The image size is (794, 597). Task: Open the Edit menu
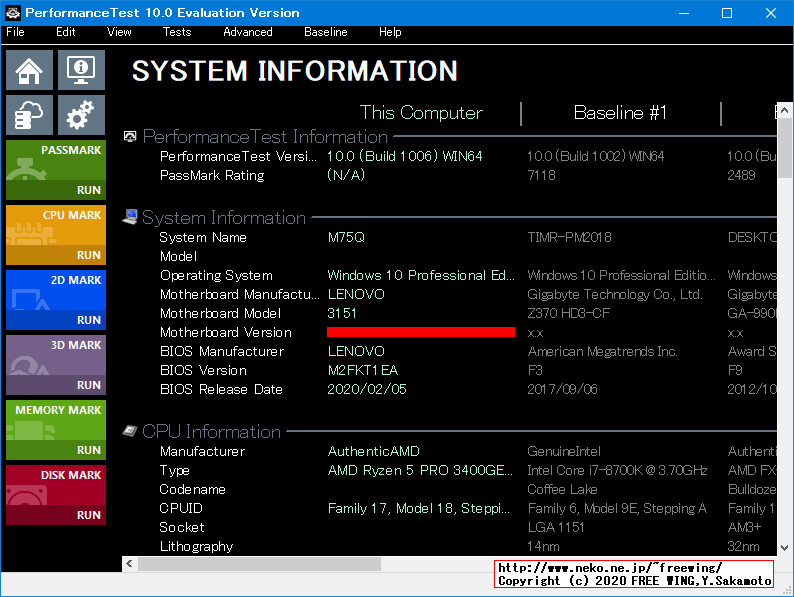[66, 32]
